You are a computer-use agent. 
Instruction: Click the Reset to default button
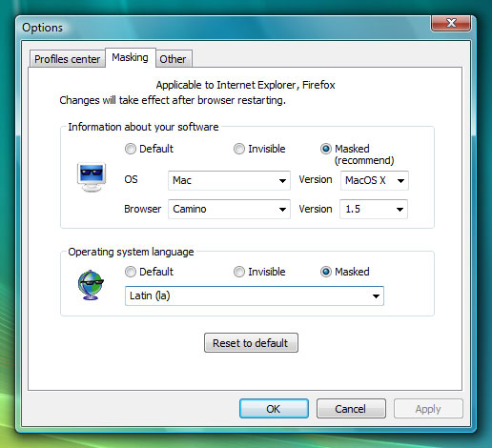pos(251,343)
